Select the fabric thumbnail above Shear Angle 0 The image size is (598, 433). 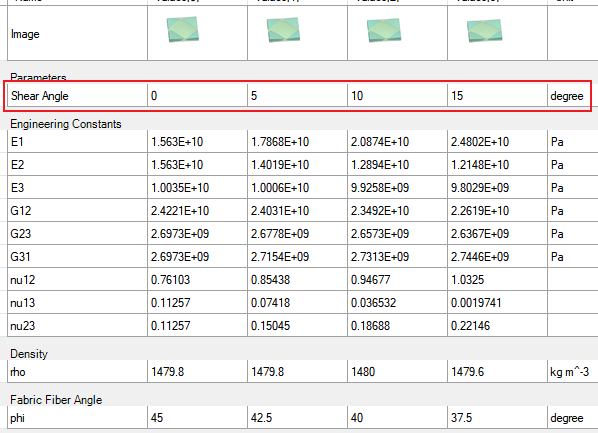tap(183, 29)
